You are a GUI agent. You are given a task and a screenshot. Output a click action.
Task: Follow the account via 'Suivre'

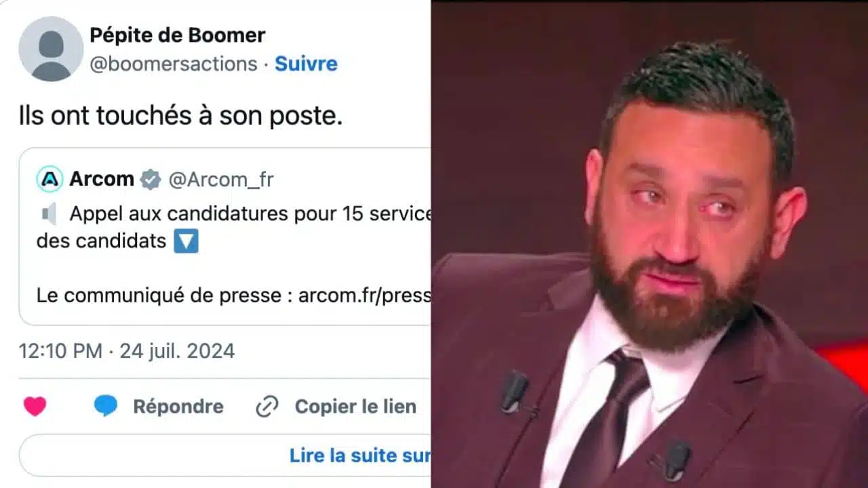306,64
